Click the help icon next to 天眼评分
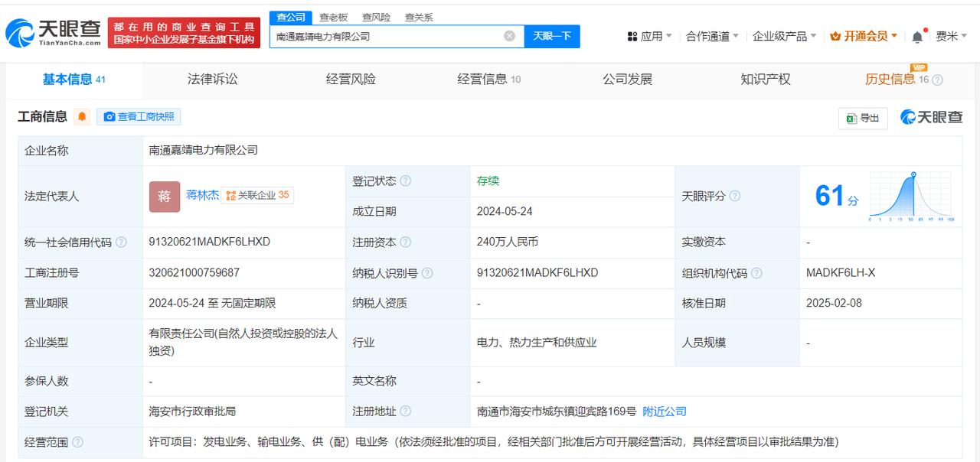This screenshot has width=980, height=462. click(x=734, y=196)
